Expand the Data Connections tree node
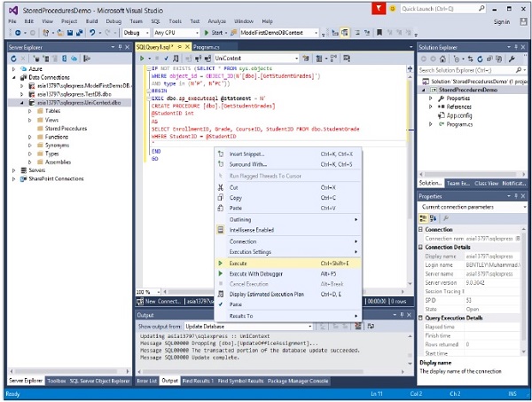 pos(14,77)
